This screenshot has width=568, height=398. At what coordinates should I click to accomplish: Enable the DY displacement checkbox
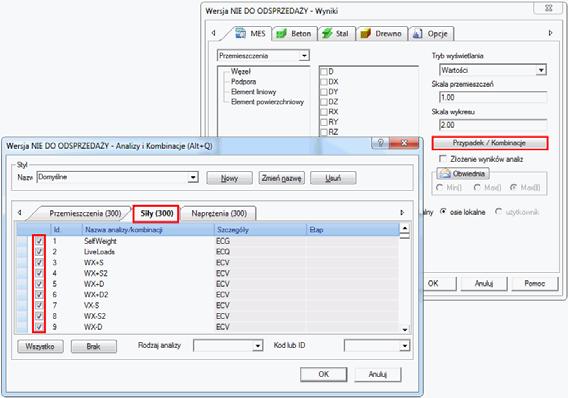pyautogui.click(x=324, y=92)
